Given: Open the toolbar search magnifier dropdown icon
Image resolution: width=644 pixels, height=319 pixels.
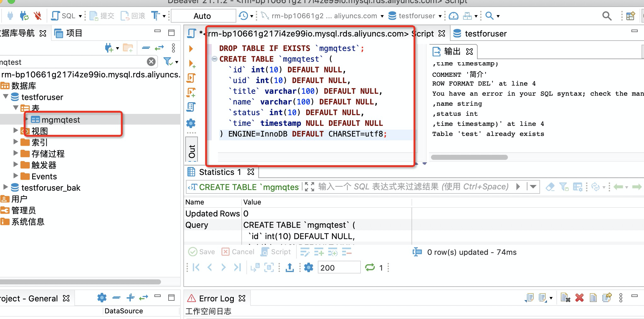Looking at the screenshot, I should (489, 16).
